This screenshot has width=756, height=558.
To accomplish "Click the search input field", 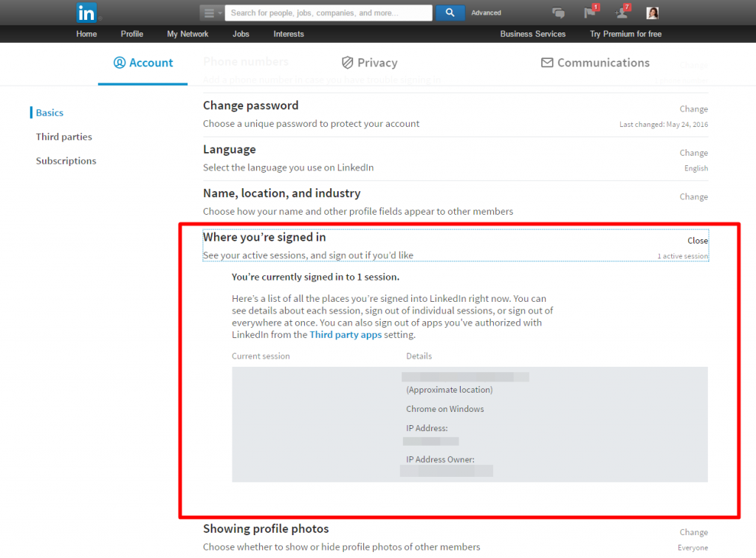I will click(x=329, y=13).
